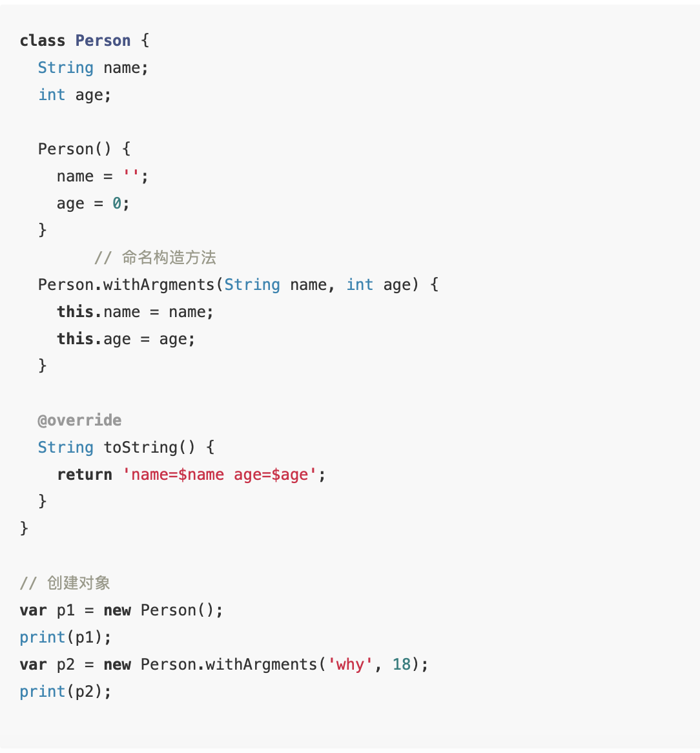Viewport: 700px width, 753px height.
Task: Click the number 18 argument
Action: click(x=402, y=665)
